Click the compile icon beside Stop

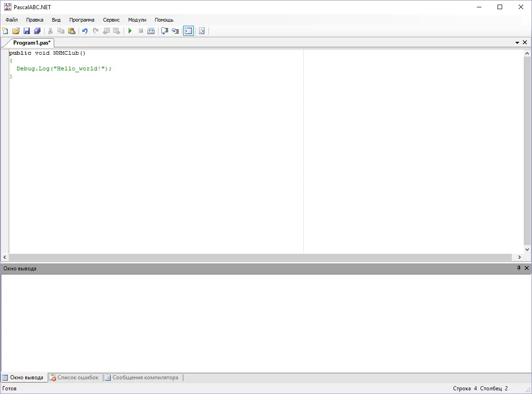pos(151,31)
